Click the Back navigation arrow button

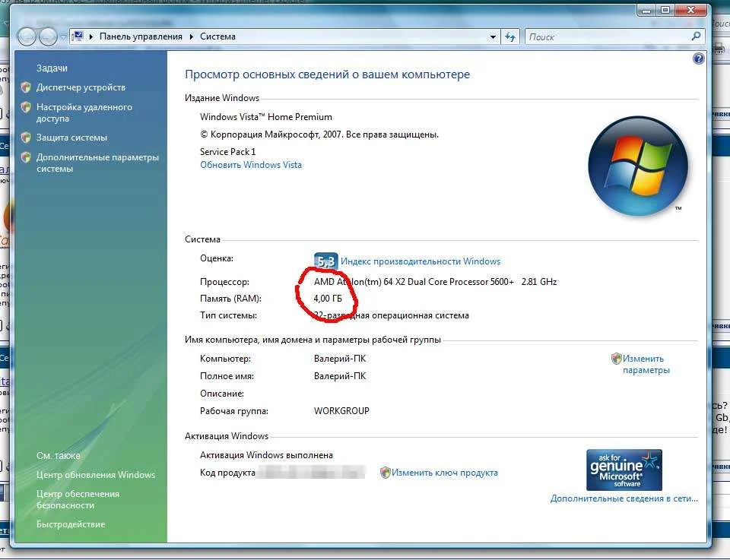point(27,36)
